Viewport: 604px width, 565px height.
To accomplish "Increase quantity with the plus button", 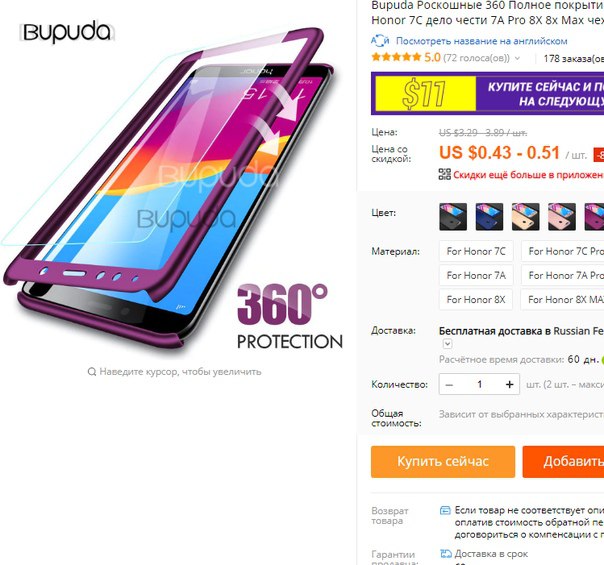I will pyautogui.click(x=509, y=384).
